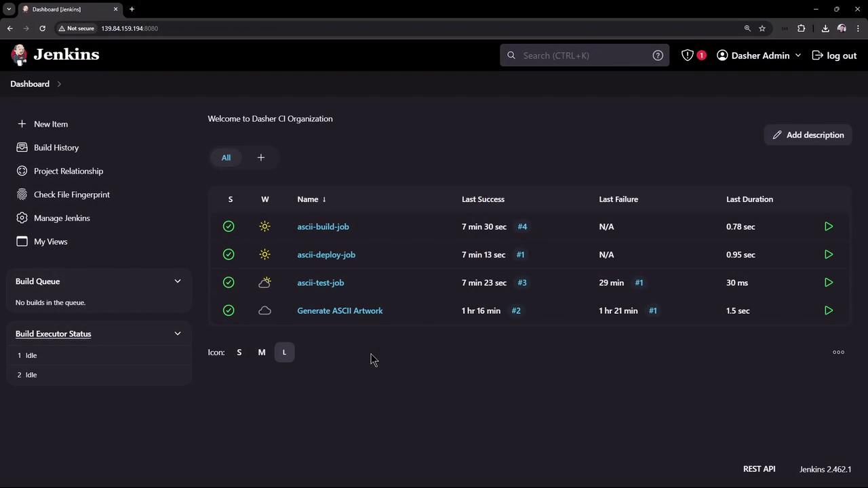Collapse the Build Queue panel

pyautogui.click(x=178, y=281)
